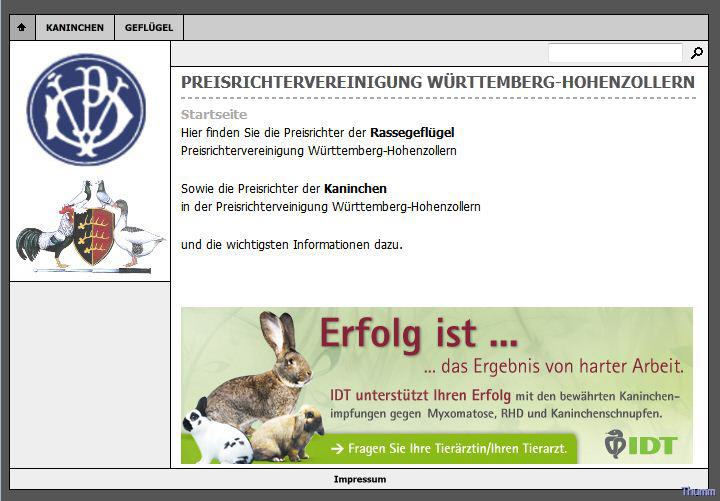Open the GEFLÜGEL menu
The width and height of the screenshot is (720, 501).
click(149, 28)
